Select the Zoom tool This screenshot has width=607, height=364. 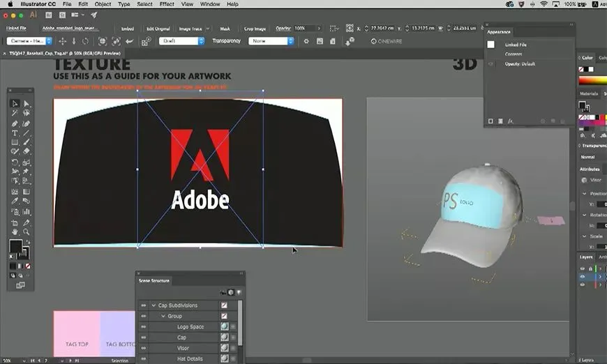coord(27,232)
